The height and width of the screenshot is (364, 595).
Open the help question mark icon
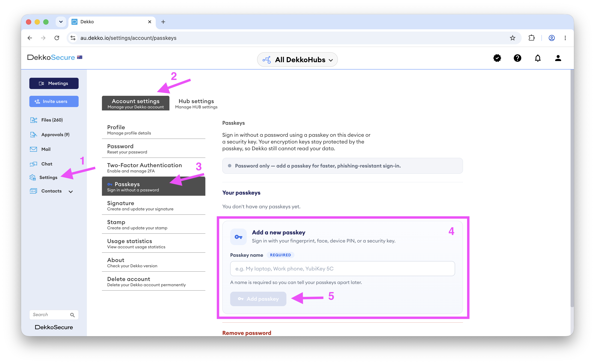pyautogui.click(x=517, y=58)
